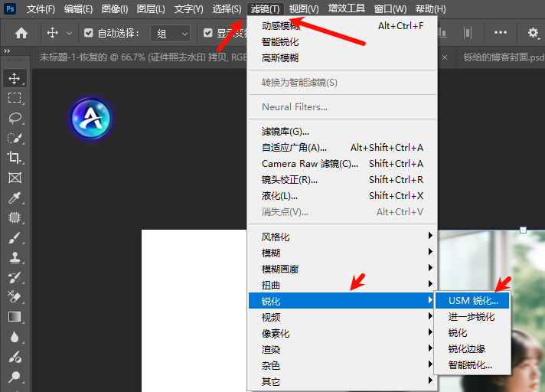Click the Home icon in options bar
Viewport: 545px width, 392px height.
[x=21, y=33]
